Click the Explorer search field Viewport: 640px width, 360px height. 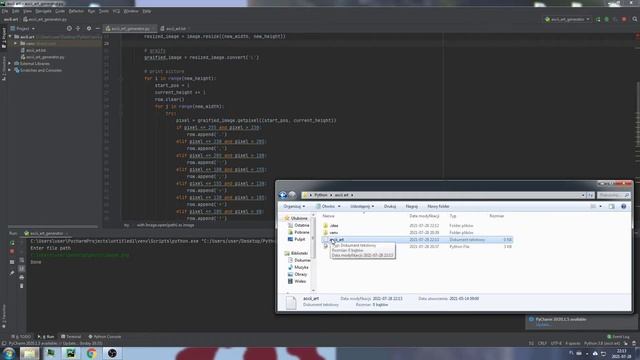tap(613, 195)
